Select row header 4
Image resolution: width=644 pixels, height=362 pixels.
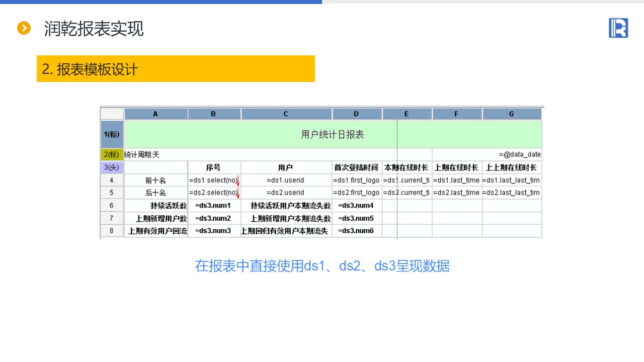tap(112, 180)
